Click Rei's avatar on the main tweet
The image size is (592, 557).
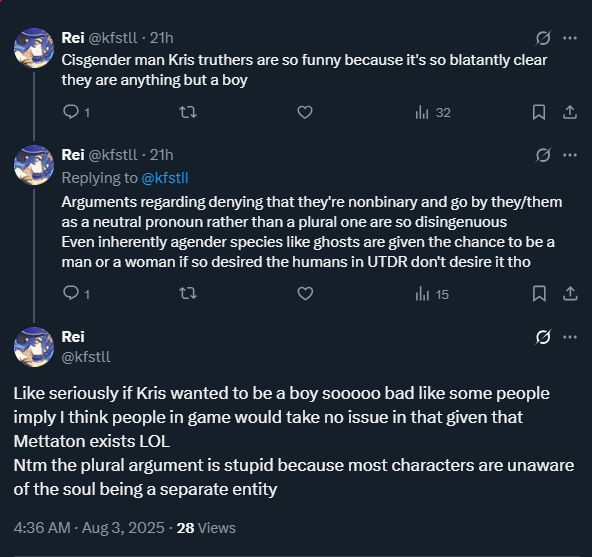[34, 347]
